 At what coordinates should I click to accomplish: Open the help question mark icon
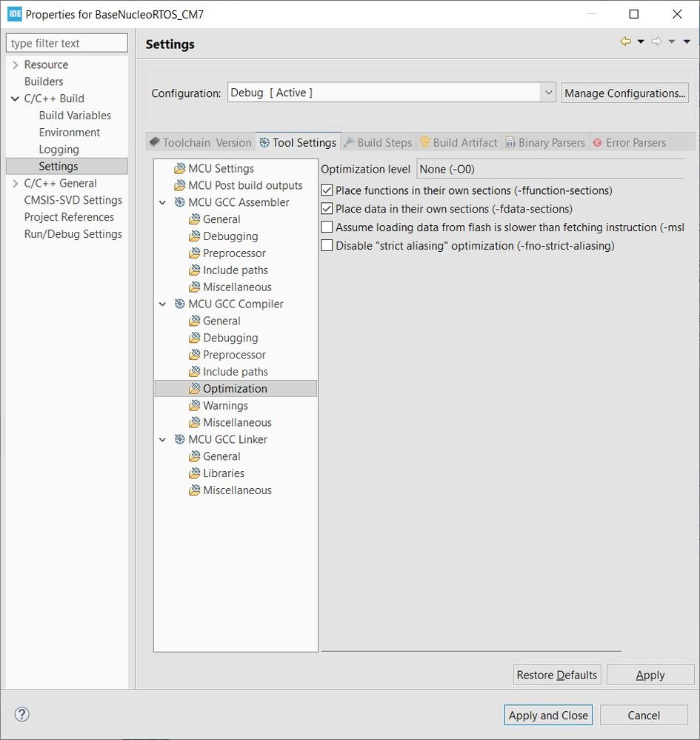[x=22, y=714]
